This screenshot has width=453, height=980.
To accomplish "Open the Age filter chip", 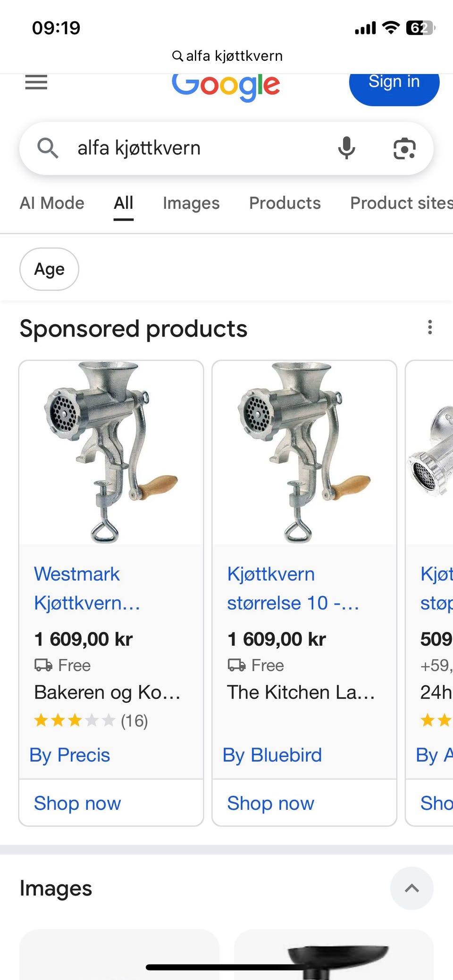I will tap(49, 269).
